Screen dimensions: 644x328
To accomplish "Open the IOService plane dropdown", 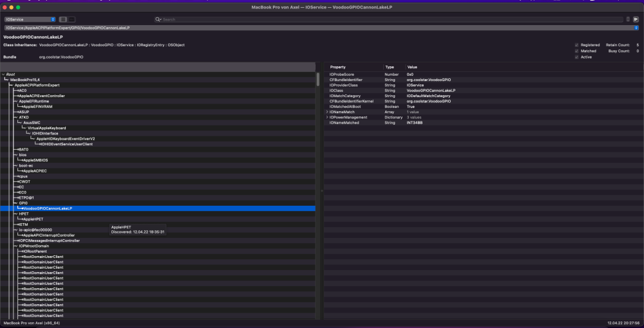I will pos(30,19).
